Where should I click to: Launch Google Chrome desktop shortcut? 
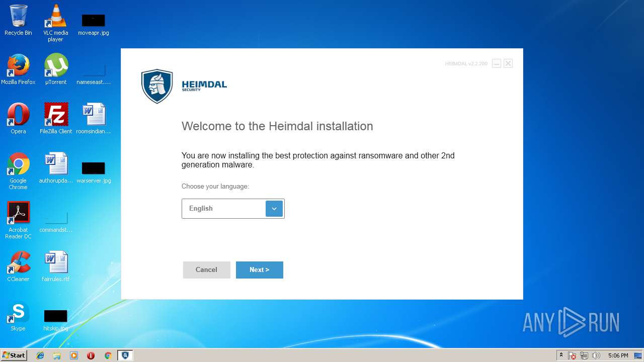pyautogui.click(x=18, y=171)
